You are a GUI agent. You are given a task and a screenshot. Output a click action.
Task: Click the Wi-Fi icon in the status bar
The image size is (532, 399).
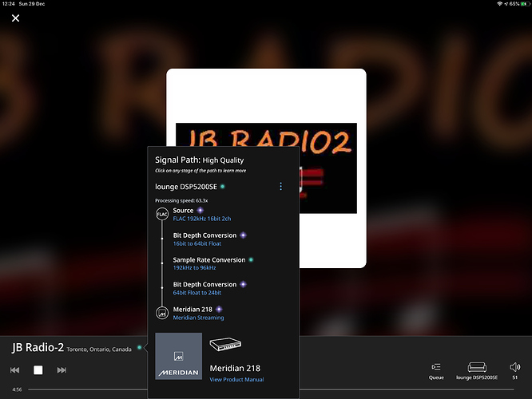(499, 4)
